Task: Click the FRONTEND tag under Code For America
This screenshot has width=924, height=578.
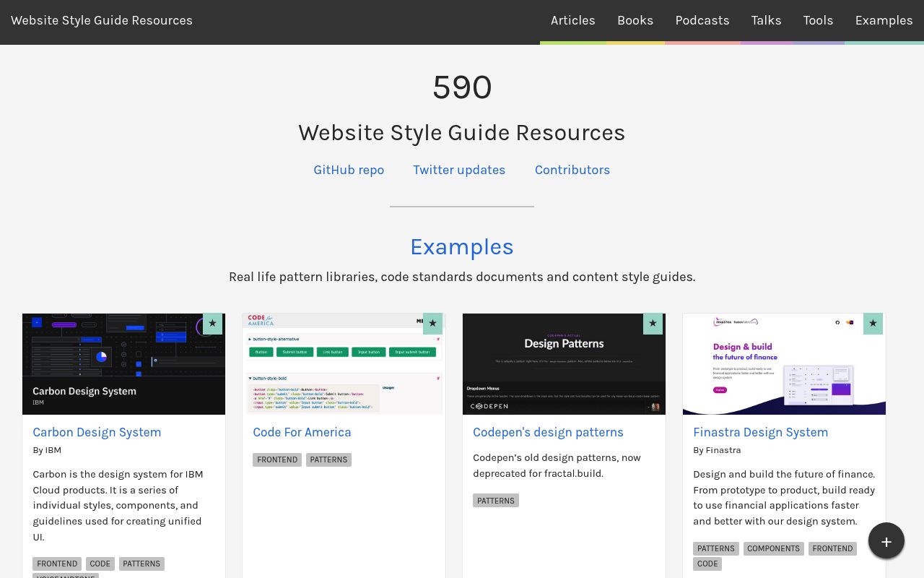Action: (x=277, y=460)
